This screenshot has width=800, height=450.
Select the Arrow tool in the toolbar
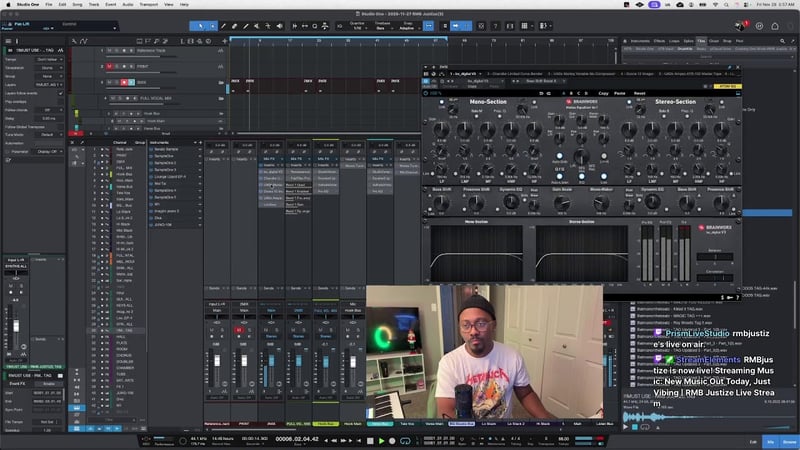tap(201, 25)
